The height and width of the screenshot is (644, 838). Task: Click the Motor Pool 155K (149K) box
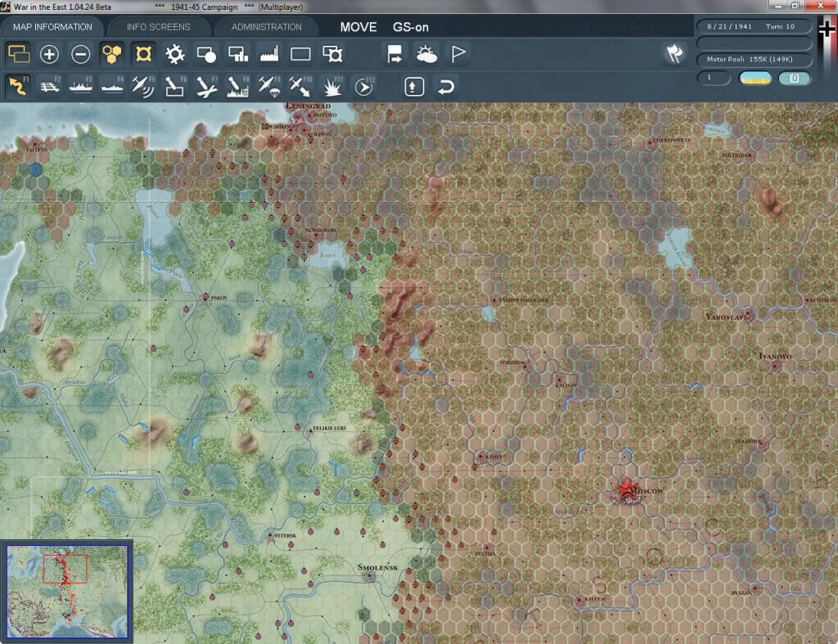coord(754,59)
